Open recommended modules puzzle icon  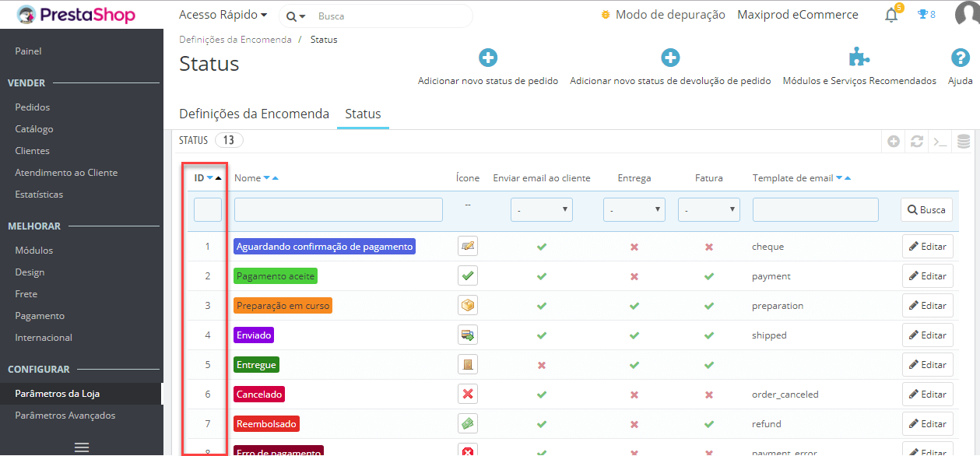click(x=859, y=58)
